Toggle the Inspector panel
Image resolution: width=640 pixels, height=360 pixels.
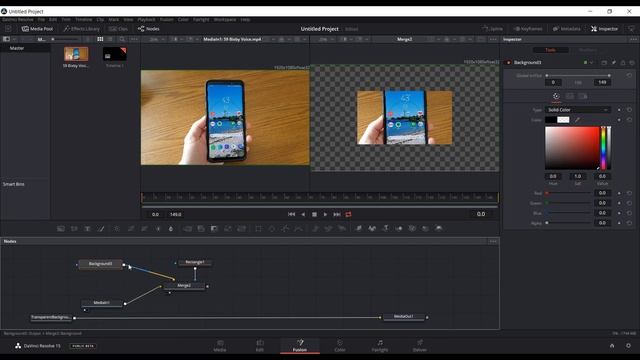604,29
